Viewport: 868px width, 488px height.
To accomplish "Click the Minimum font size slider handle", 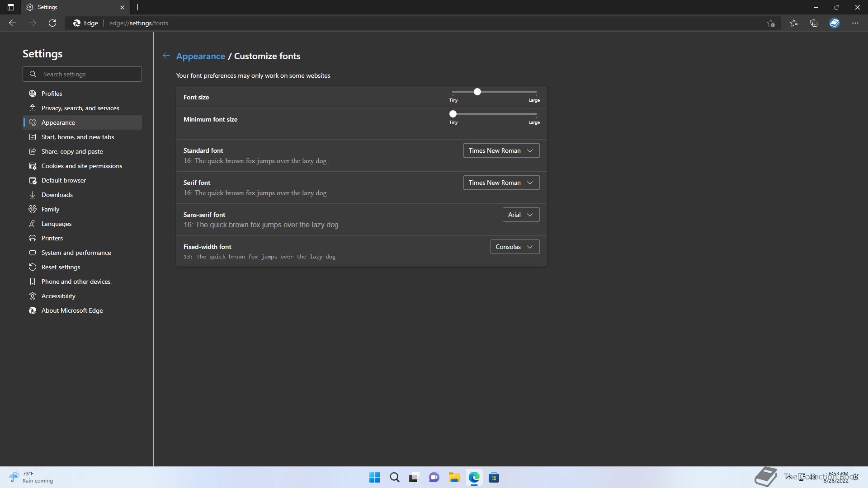I will (x=453, y=114).
